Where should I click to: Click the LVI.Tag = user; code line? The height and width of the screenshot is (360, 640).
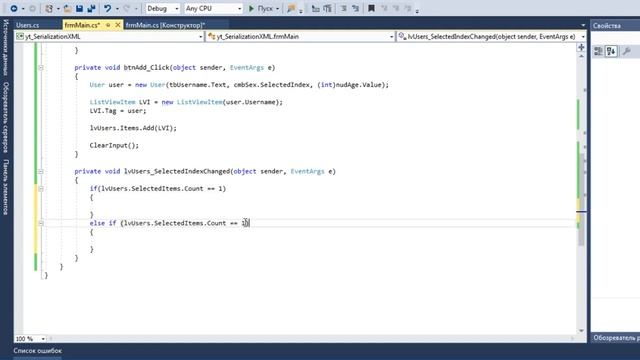tap(118, 111)
